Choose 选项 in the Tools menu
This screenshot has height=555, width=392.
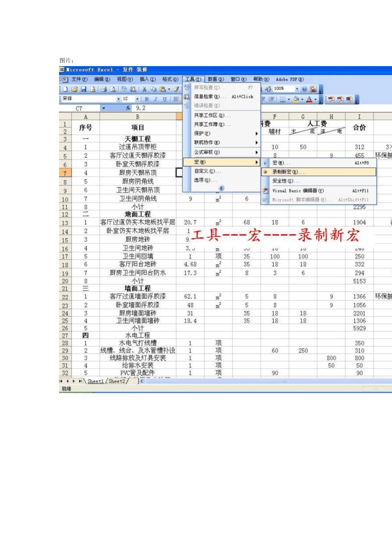pos(222,180)
